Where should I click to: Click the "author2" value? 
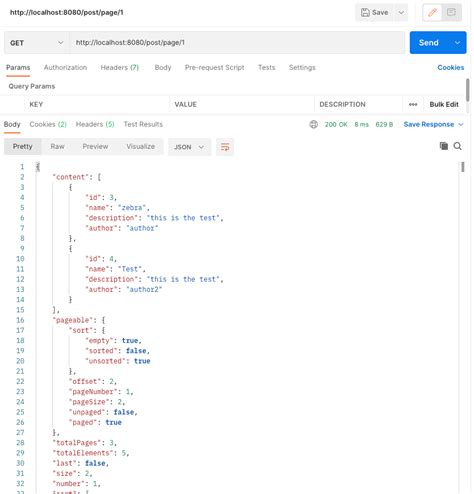point(144,289)
